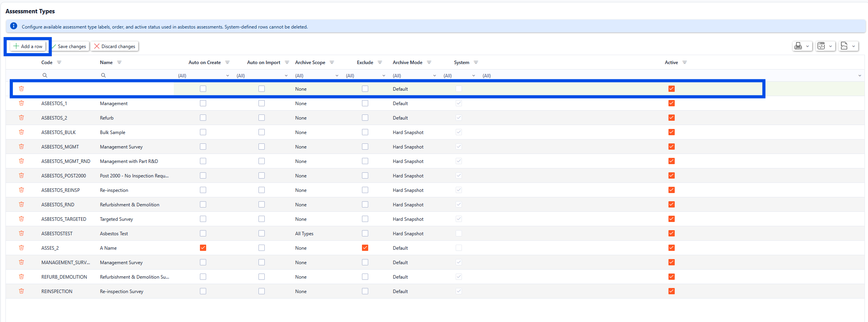Enable Exclude for the ASBESTOSTEST row

click(x=365, y=233)
